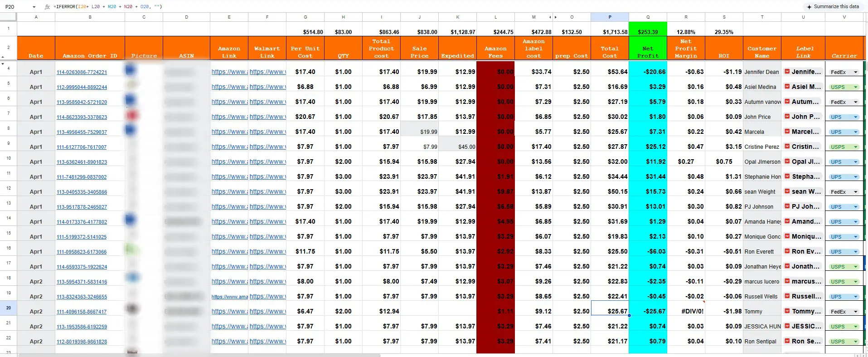Click the green $253.39 net profit total
The image size is (868, 357).
tap(648, 29)
